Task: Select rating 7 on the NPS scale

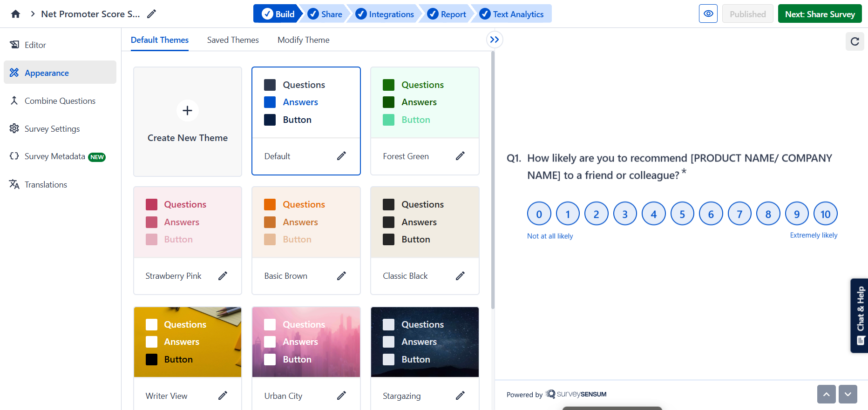Action: click(739, 214)
